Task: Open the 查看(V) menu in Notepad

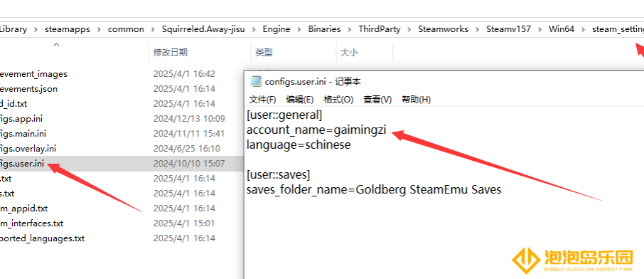Action: (377, 100)
